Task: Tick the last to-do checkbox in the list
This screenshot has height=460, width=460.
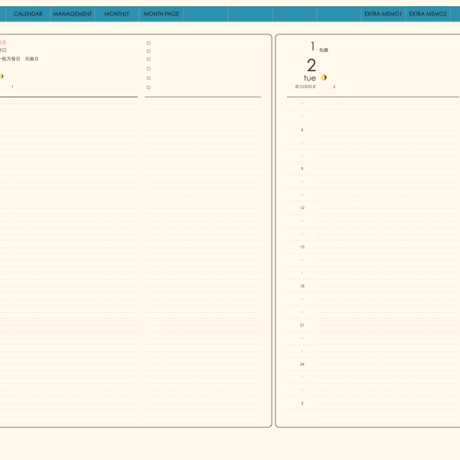Action: [149, 87]
